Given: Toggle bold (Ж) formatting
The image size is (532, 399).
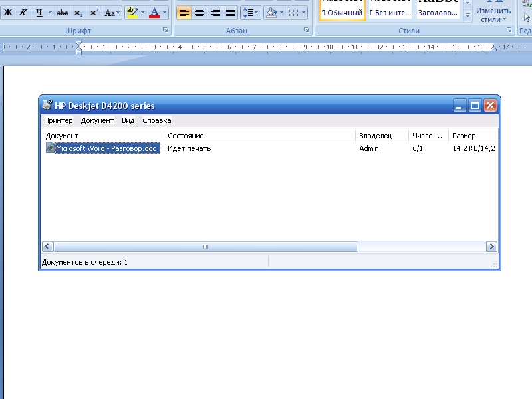Looking at the screenshot, I should (x=8, y=13).
